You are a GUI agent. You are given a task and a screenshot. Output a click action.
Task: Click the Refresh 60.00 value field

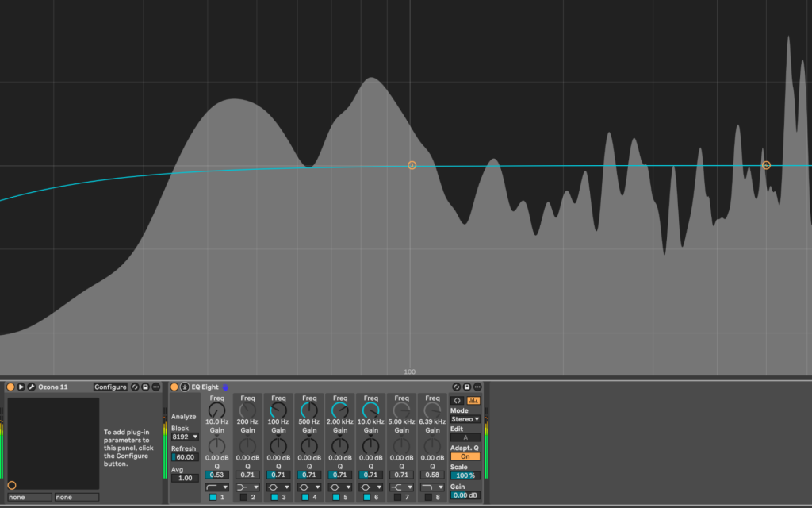(x=185, y=457)
